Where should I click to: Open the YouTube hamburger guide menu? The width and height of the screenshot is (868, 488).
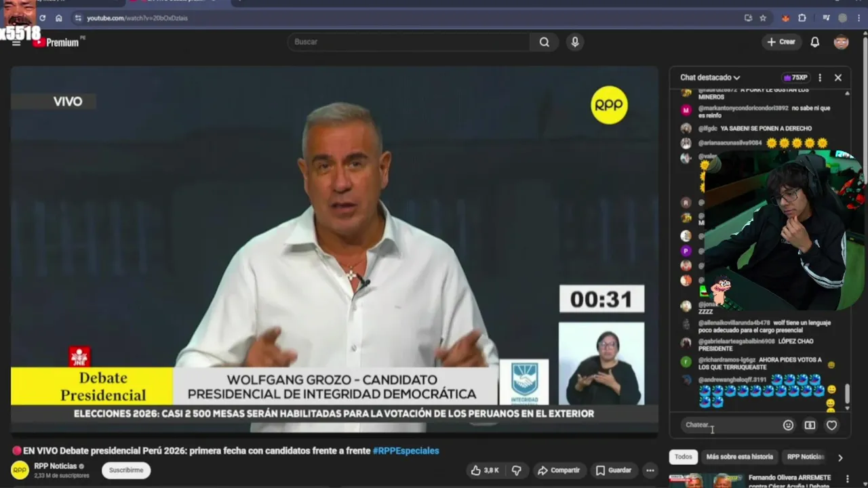click(x=16, y=43)
